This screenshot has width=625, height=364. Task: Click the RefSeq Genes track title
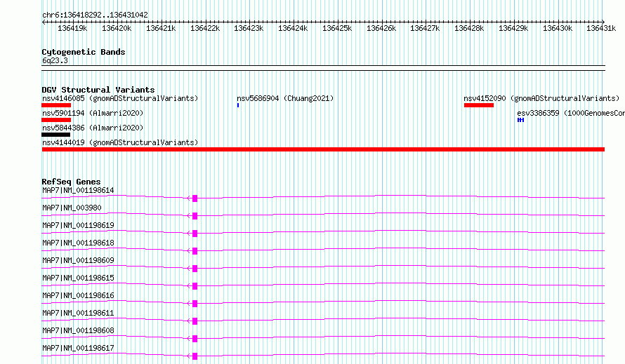(71, 182)
